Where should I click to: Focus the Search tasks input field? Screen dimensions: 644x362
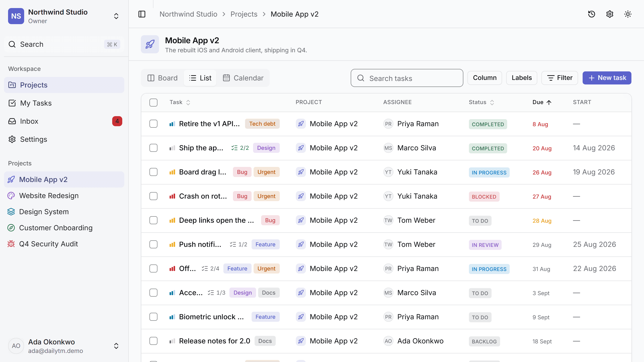(407, 78)
